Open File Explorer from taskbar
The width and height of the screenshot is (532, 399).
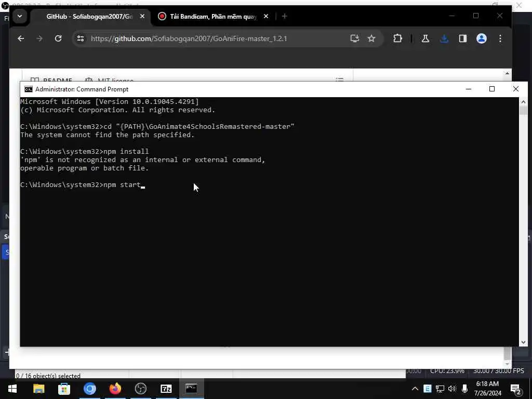click(x=38, y=389)
